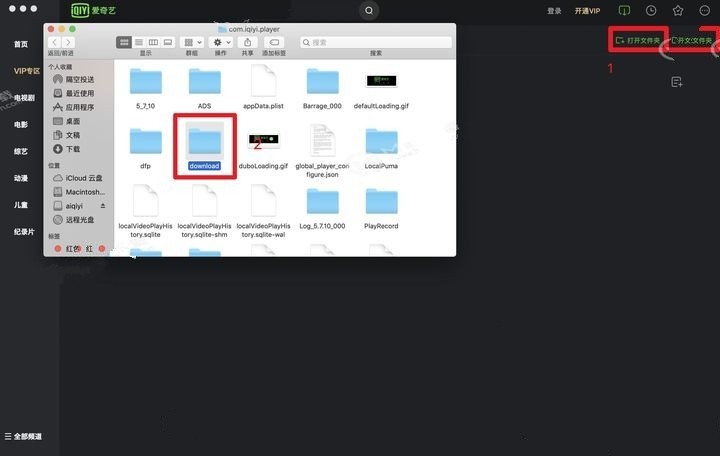Switch Finder to column view
720x456 pixels.
point(153,43)
